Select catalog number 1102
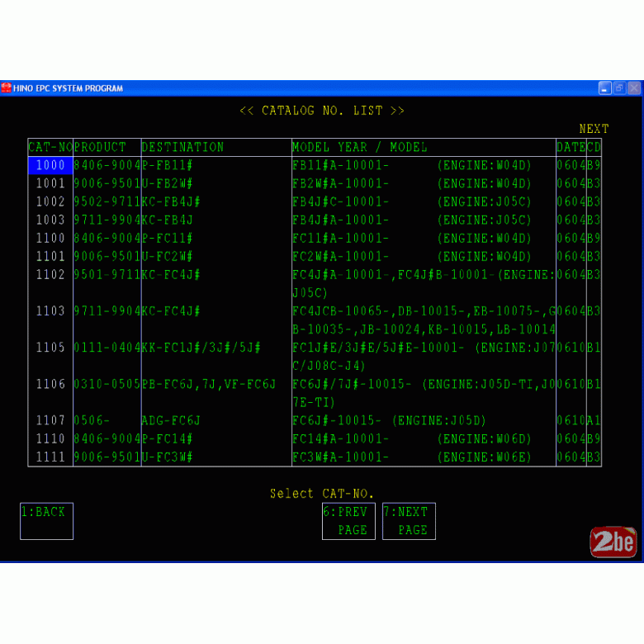Viewport: 644px width, 644px height. 50,274
